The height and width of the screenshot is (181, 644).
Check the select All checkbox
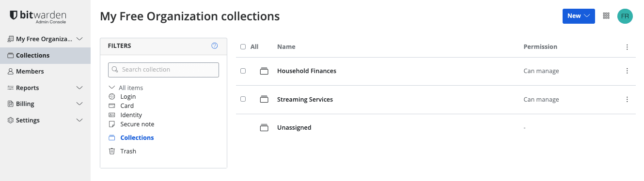click(243, 47)
